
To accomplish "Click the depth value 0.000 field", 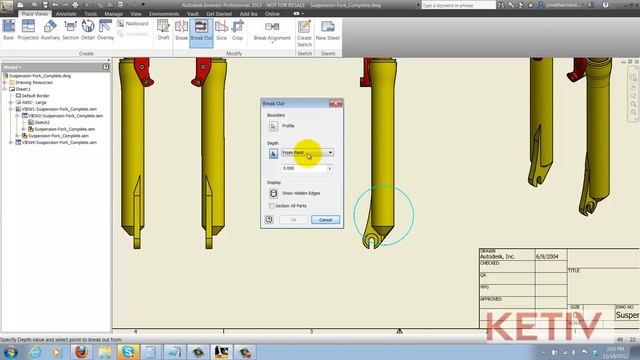I will coord(304,169).
